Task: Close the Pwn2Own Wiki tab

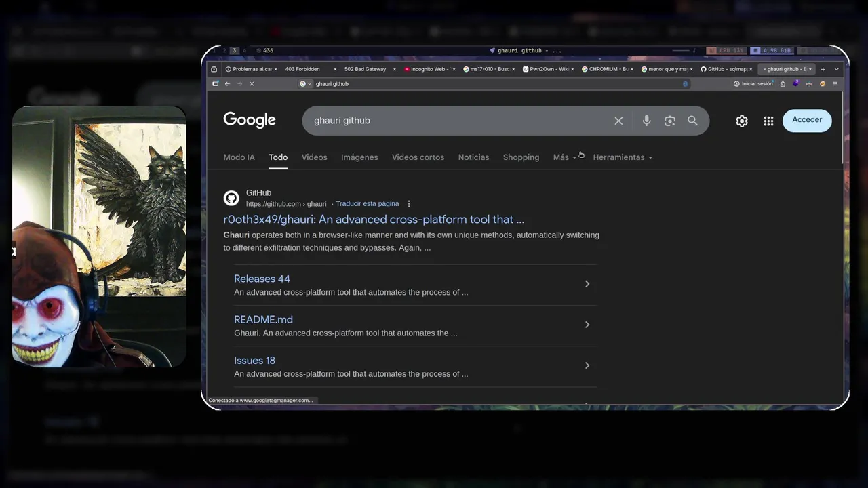Action: 573,69
